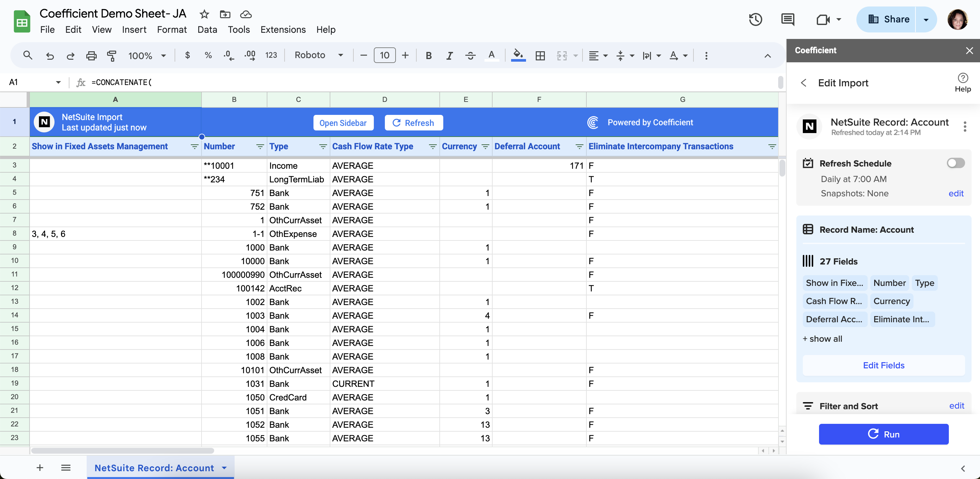Viewport: 980px width, 479px height.
Task: Star the Coefficient Demo Sheet document
Action: click(x=204, y=15)
